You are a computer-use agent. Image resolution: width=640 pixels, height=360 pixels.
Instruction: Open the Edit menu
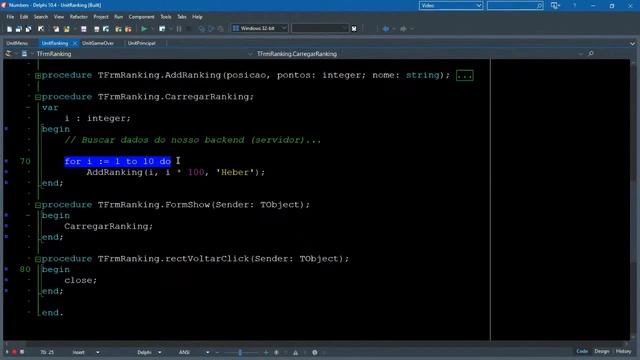tap(24, 17)
